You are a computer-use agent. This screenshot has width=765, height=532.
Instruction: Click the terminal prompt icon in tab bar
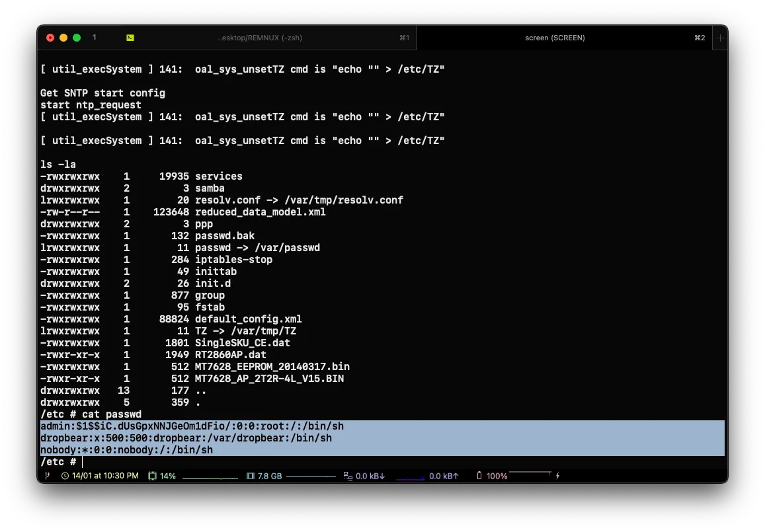[130, 38]
